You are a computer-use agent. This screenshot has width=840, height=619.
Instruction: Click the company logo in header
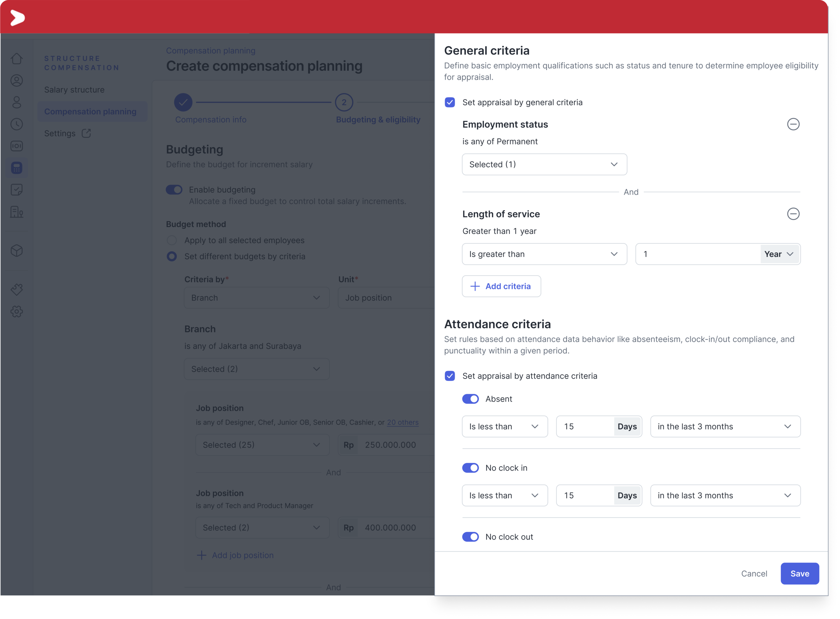[x=17, y=17]
